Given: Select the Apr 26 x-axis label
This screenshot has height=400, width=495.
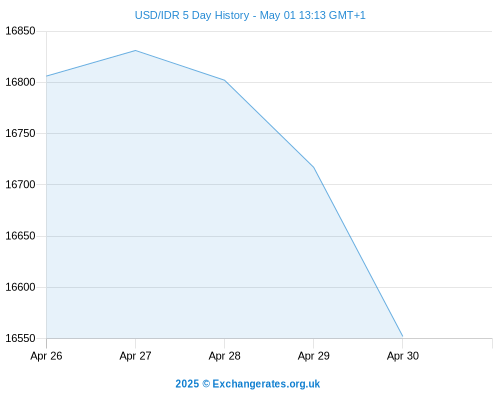Looking at the screenshot, I should pyautogui.click(x=46, y=356).
